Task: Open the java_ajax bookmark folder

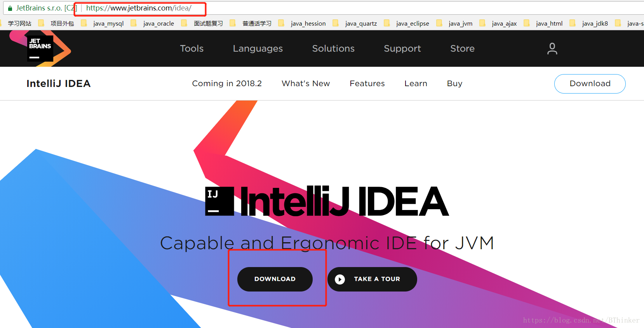Action: tap(498, 23)
